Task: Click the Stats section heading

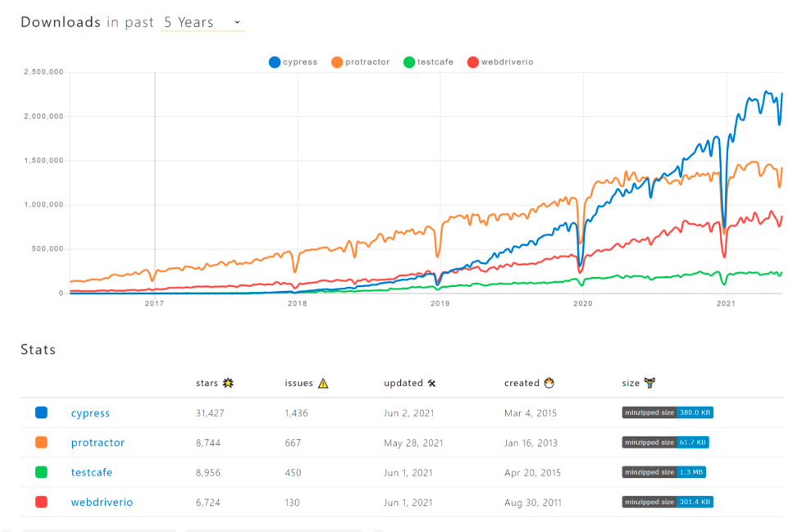Action: pos(38,349)
